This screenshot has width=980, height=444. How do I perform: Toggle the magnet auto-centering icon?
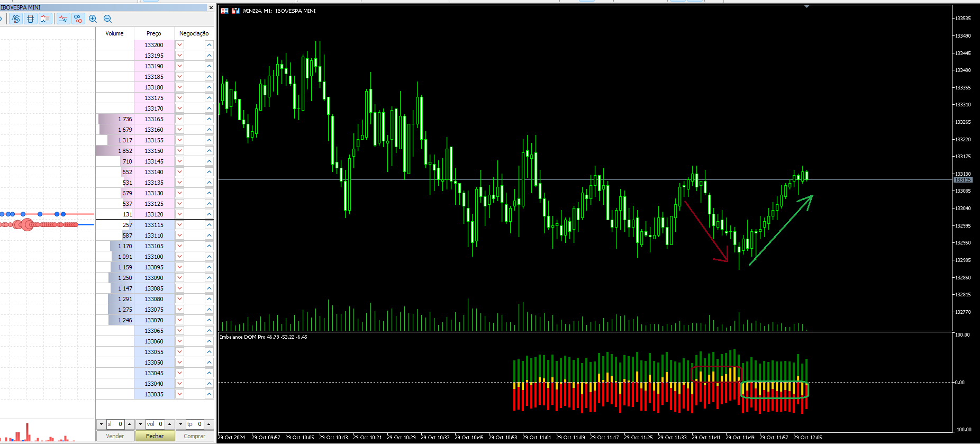click(x=16, y=19)
